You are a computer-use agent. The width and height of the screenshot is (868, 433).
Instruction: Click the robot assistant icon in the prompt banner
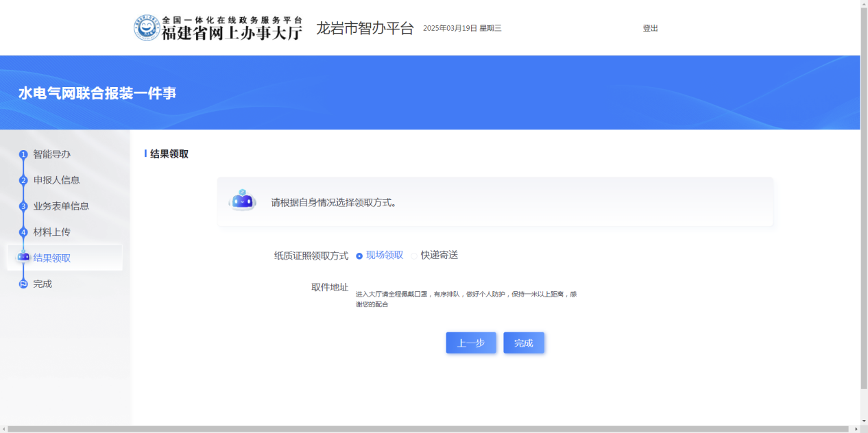point(242,201)
